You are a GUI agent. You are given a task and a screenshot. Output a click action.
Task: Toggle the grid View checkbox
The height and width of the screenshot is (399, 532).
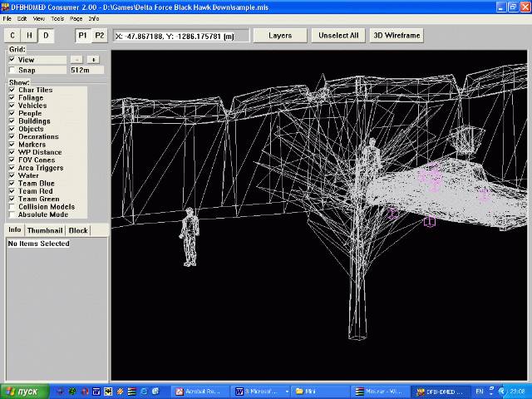[12, 60]
